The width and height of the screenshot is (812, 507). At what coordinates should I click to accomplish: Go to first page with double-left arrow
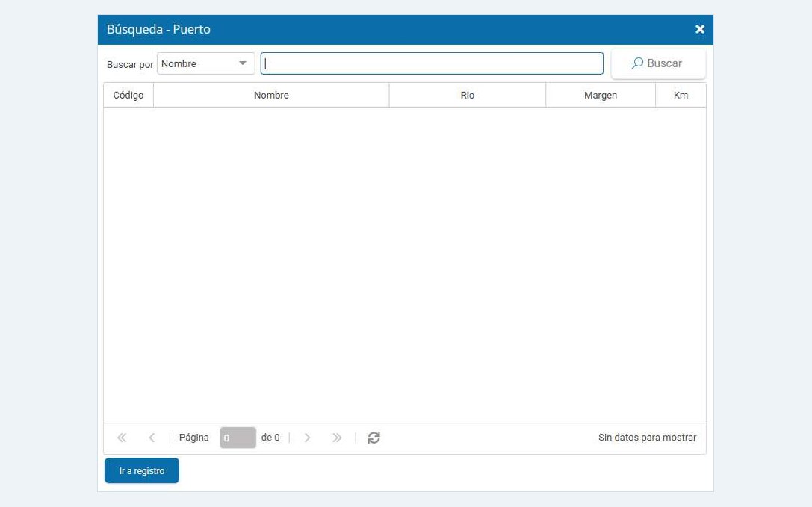[x=122, y=438]
